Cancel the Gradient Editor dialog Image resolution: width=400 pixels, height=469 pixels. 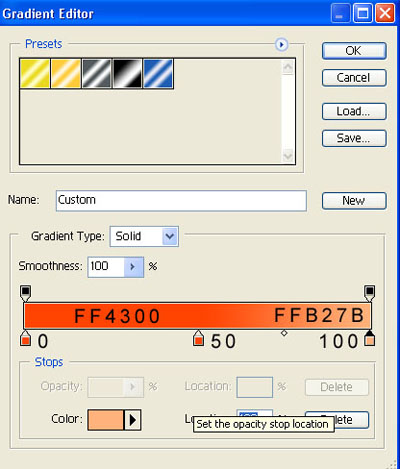pos(354,78)
